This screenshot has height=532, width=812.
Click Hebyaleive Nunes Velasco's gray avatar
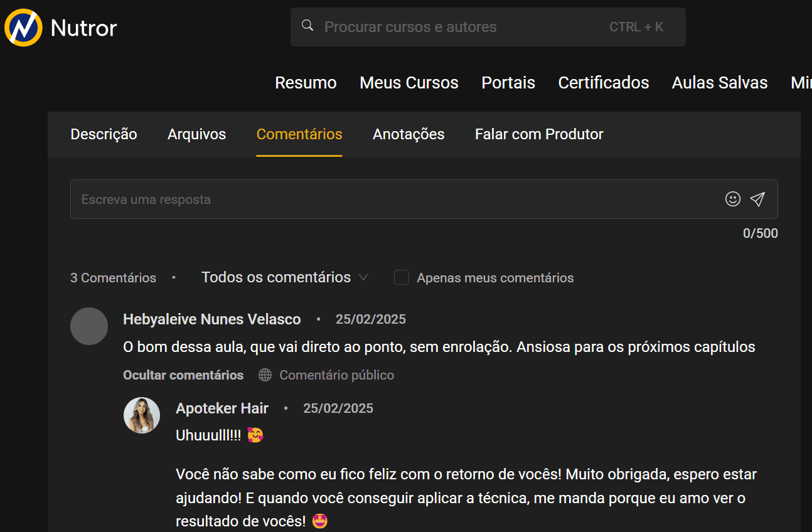pos(89,326)
